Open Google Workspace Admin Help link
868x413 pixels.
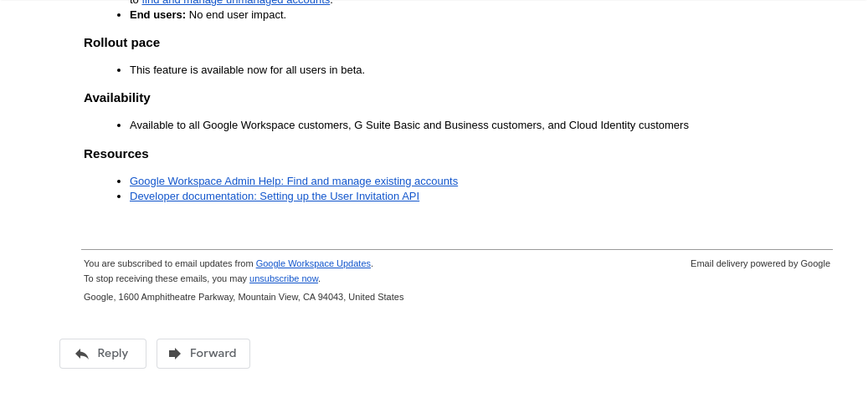(293, 181)
